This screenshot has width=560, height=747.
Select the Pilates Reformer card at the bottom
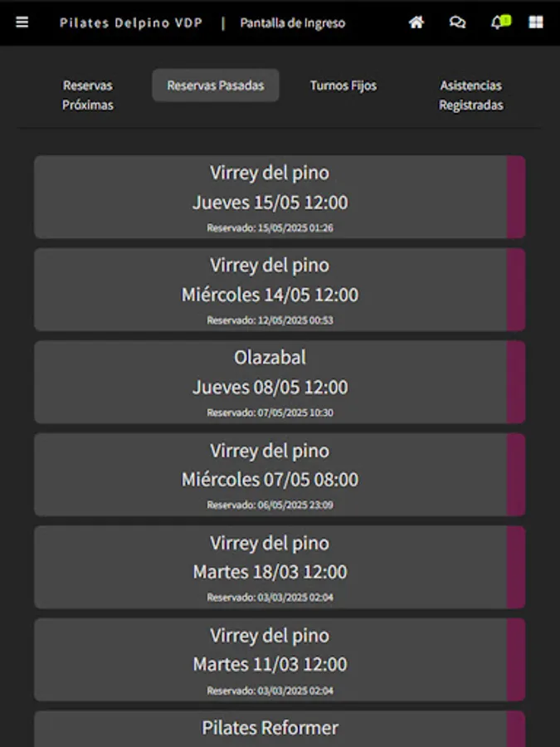click(x=270, y=728)
